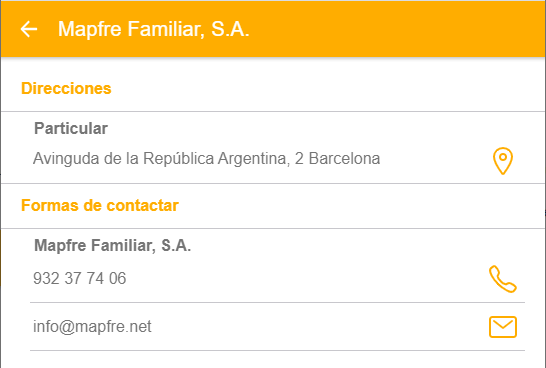Click the Particular address label
Image resolution: width=546 pixels, height=368 pixels.
[71, 128]
